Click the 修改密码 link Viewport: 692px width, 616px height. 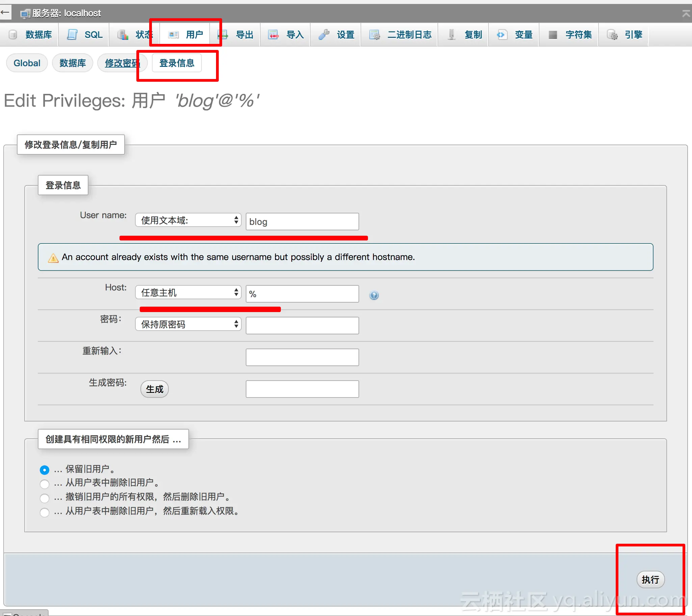122,63
